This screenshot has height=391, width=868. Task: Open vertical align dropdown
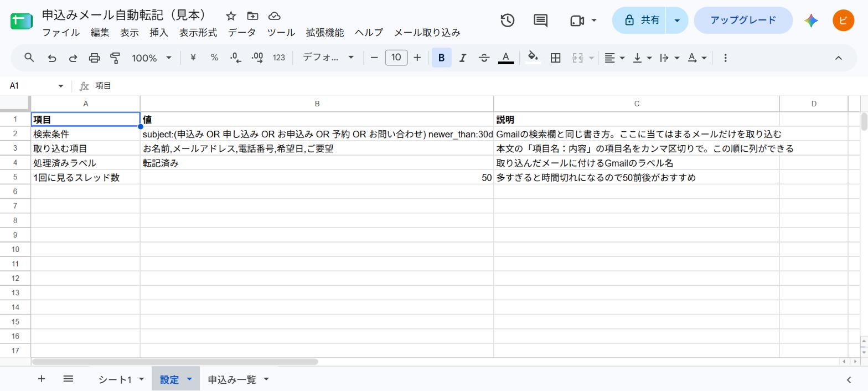(642, 58)
